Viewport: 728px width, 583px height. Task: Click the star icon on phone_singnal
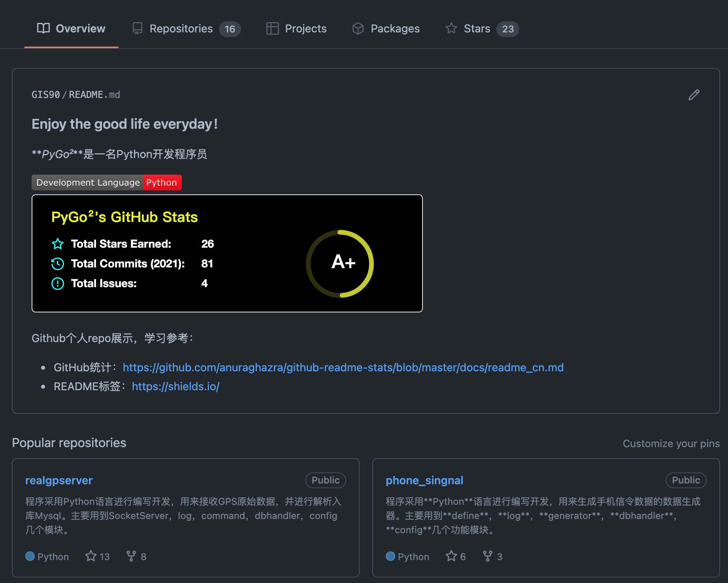[x=451, y=556]
